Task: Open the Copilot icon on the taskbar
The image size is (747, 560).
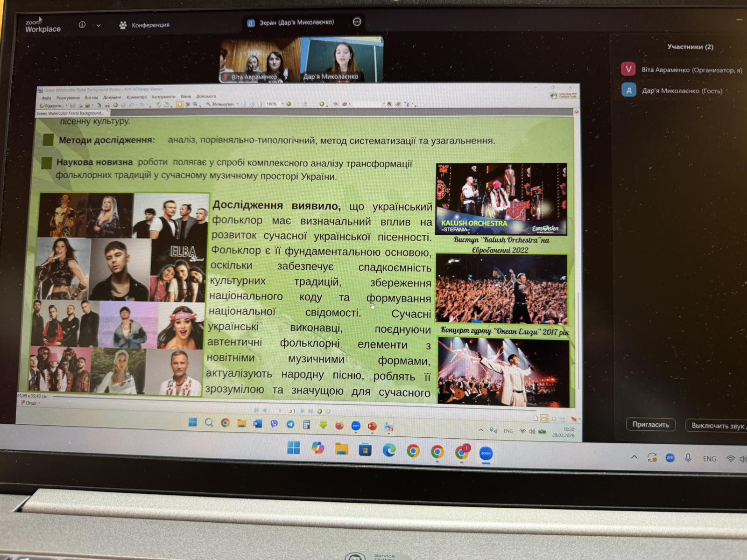Action: tap(318, 448)
